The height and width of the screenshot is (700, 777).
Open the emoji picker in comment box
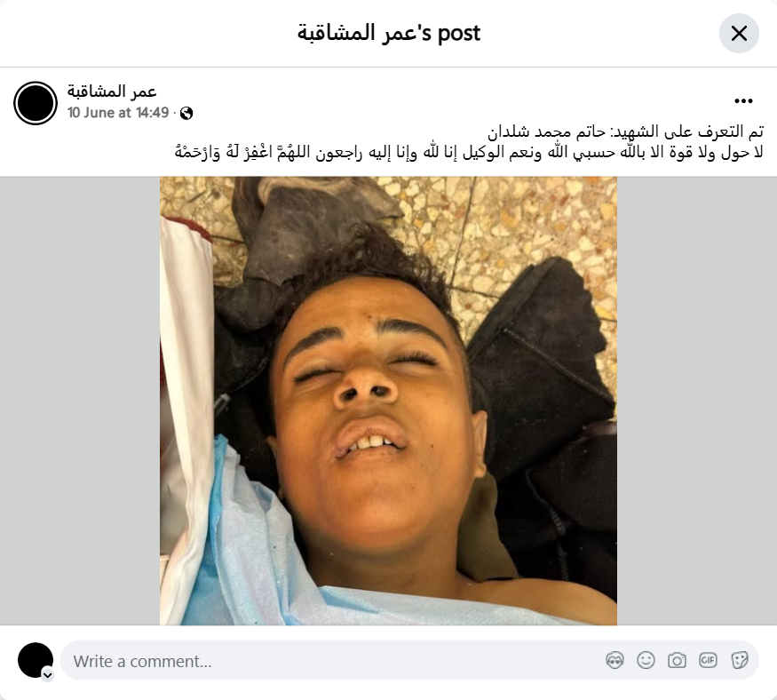point(646,660)
